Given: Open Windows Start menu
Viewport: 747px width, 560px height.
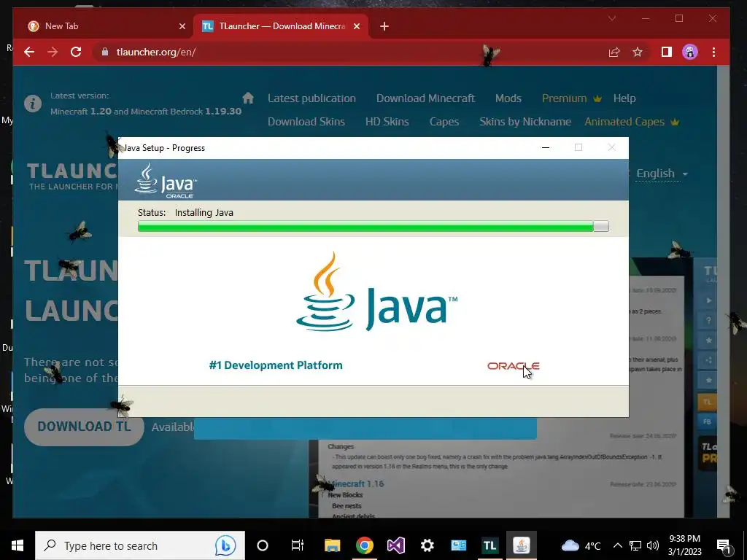Looking at the screenshot, I should pyautogui.click(x=18, y=545).
